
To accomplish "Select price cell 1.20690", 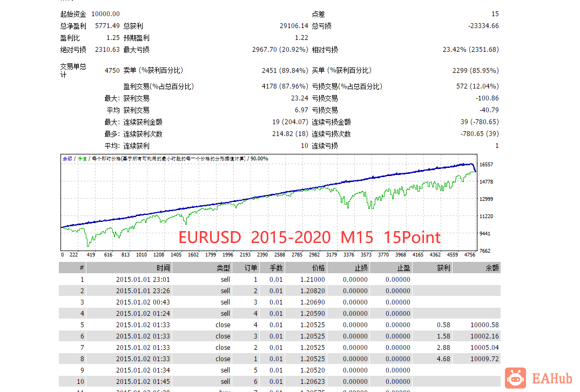I will tap(313, 302).
